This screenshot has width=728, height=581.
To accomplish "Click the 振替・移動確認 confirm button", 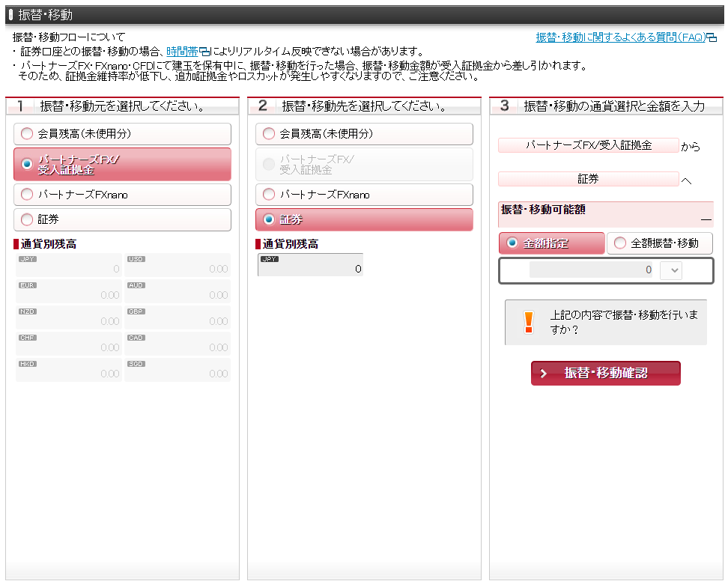I will tap(606, 373).
